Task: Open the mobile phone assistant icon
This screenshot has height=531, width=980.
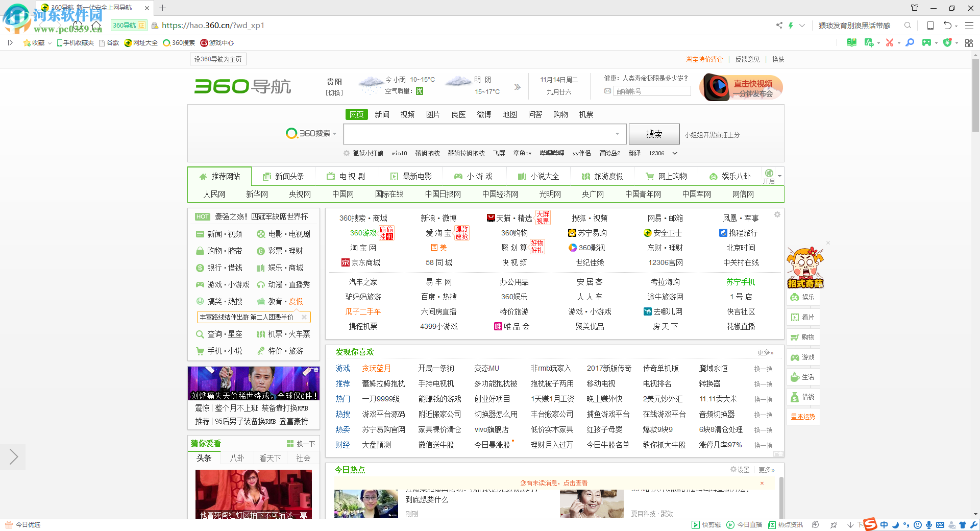Action: click(x=930, y=25)
